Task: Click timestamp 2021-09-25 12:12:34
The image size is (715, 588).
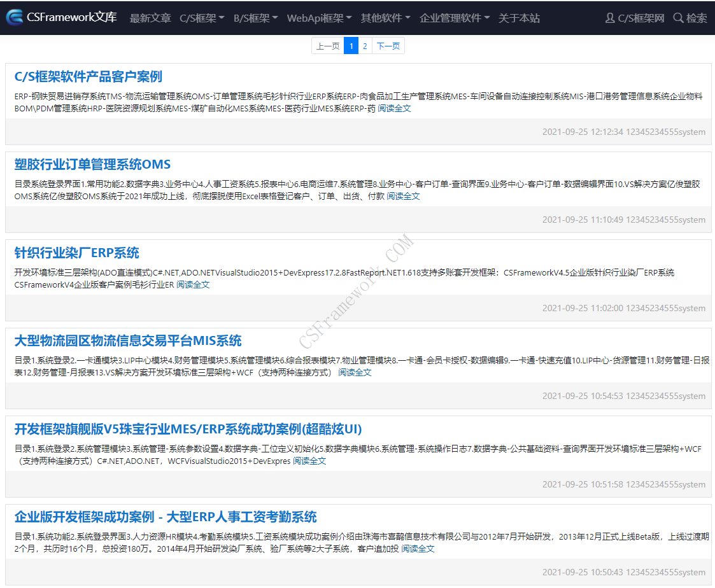Action: [x=583, y=132]
